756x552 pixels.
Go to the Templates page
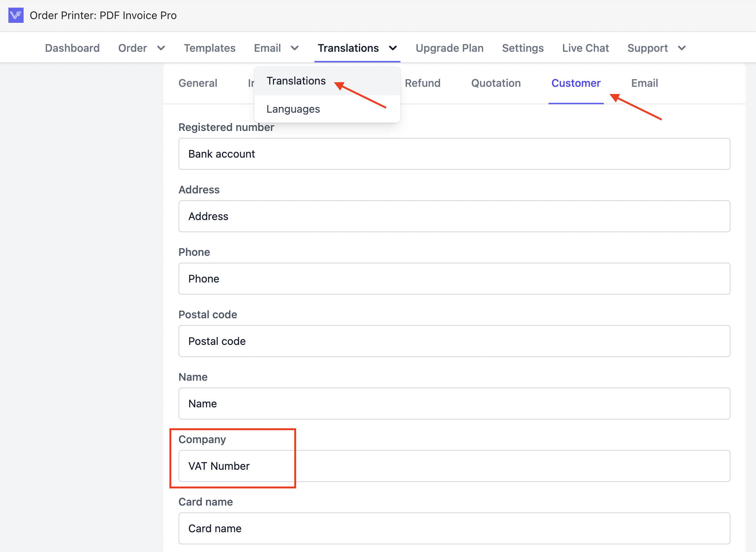click(209, 48)
